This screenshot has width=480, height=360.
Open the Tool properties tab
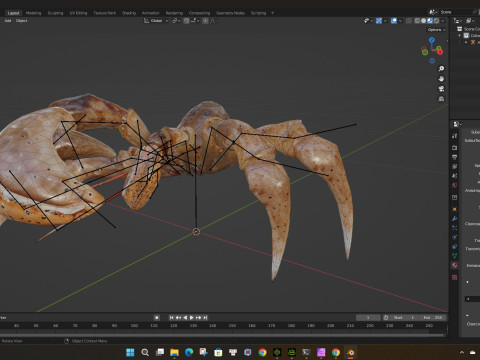click(x=455, y=136)
